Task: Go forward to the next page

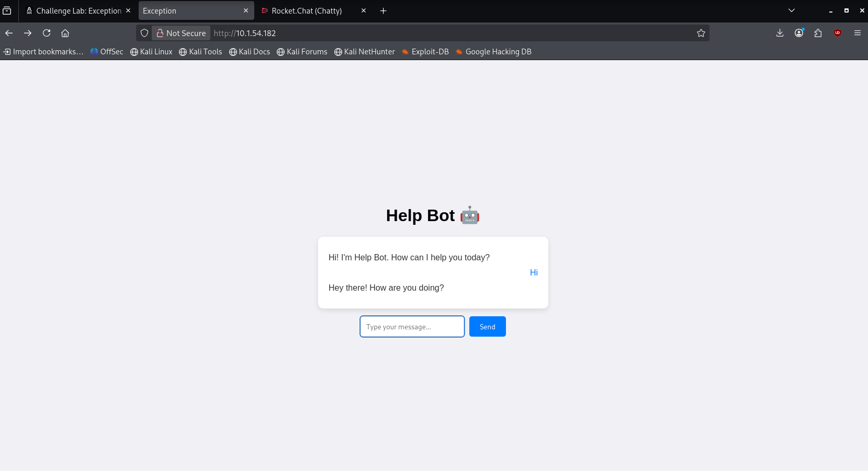Action: 28,33
